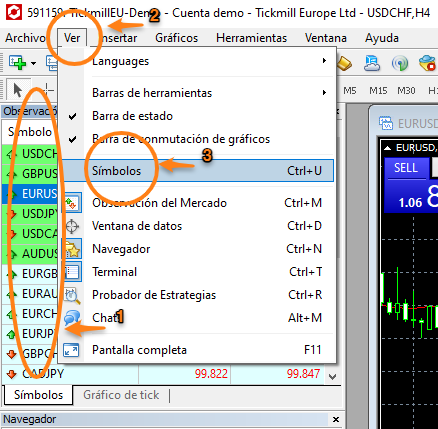The width and height of the screenshot is (438, 429).
Task: Open Probador de Estrategias entry
Action: click(x=197, y=295)
